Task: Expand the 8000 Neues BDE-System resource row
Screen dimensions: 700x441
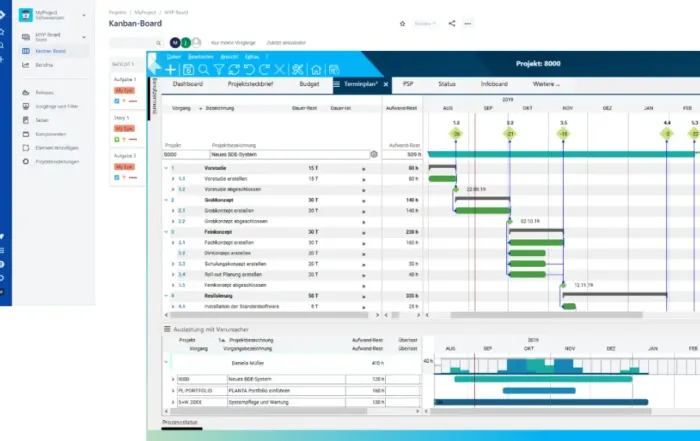Action: [x=173, y=379]
